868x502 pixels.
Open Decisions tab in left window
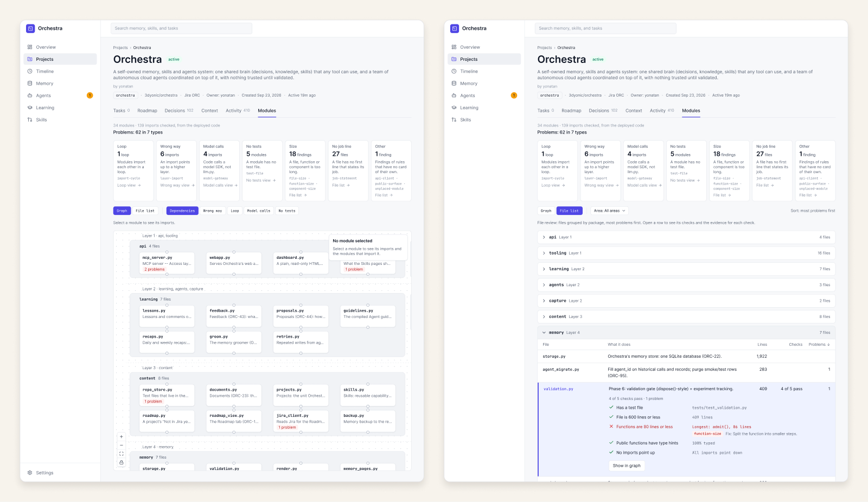(179, 111)
